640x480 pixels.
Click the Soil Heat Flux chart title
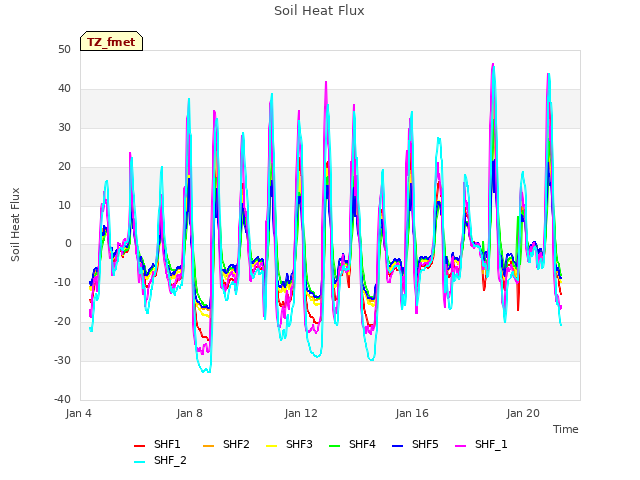pos(319,11)
